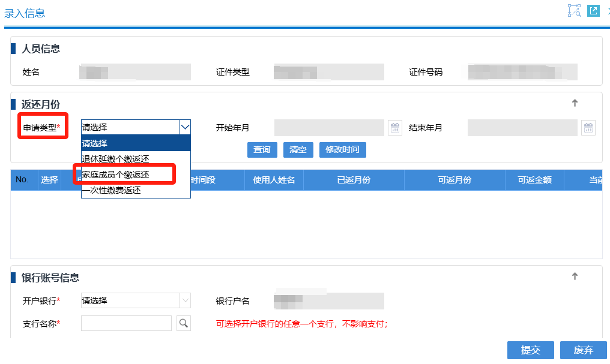The width and height of the screenshot is (610, 364).
Task: Click the 废弃 button
Action: click(x=583, y=350)
